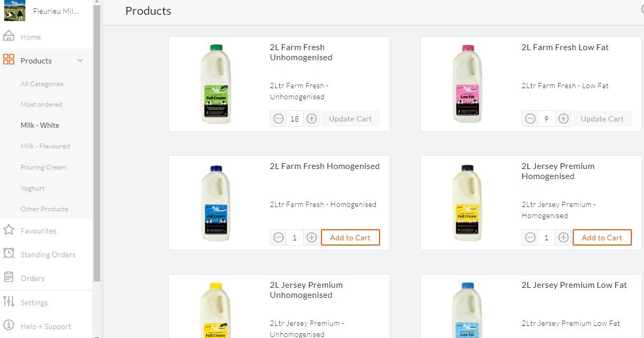Screen dimensions: 644x338
Task: Open the 2L Farm Fresh Low Fat bottle image
Action: pyautogui.click(x=467, y=84)
